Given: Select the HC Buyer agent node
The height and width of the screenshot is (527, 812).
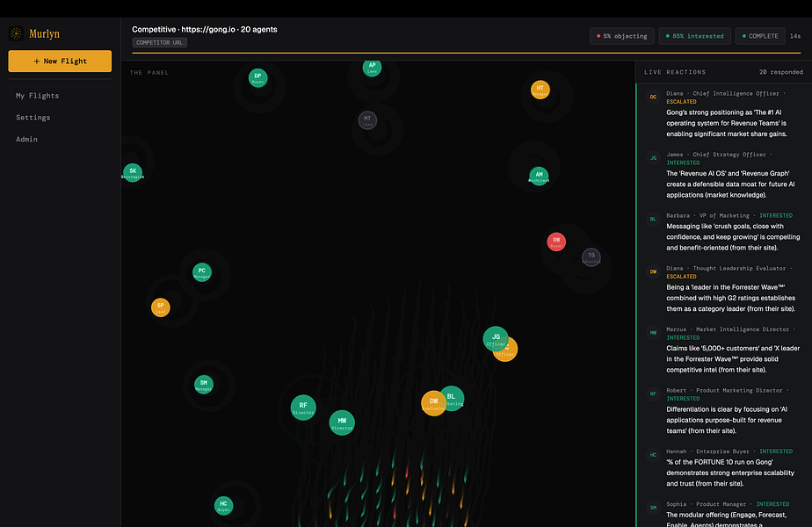Looking at the screenshot, I should 224,506.
